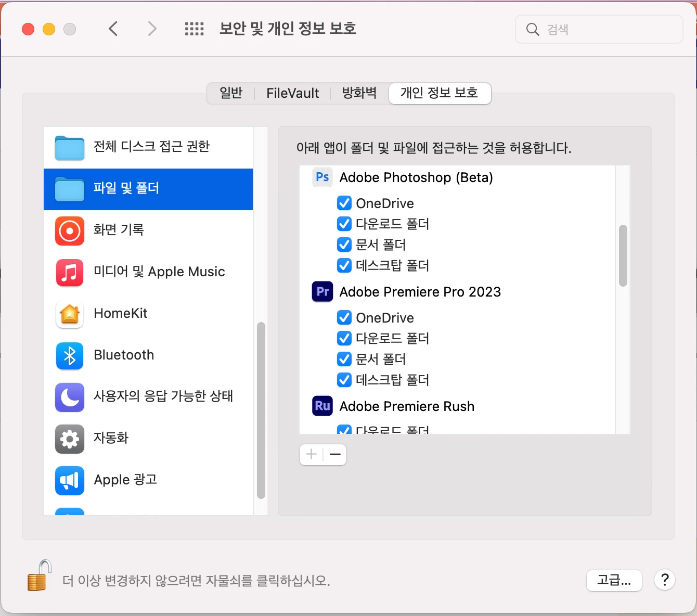Image resolution: width=697 pixels, height=616 pixels.
Task: Switch to the 일반 tab
Action: (x=231, y=93)
